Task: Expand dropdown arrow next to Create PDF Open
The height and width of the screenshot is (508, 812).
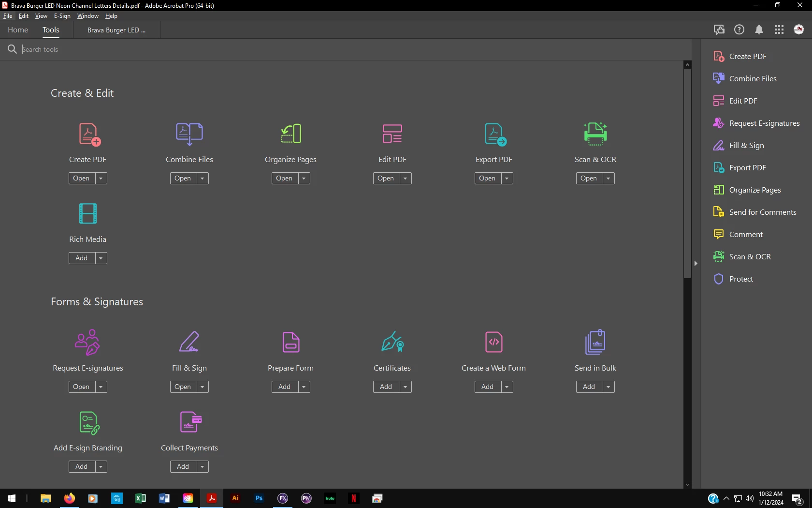Action: [101, 179]
